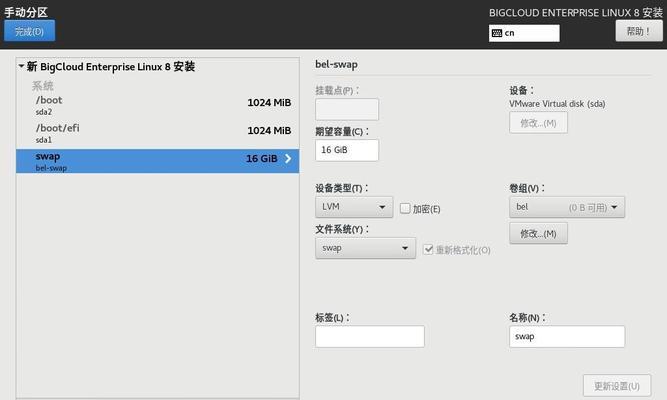This screenshot has height=400, width=667.
Task: Click the 1024 MiB size of /boot/efi
Action: pyautogui.click(x=269, y=131)
